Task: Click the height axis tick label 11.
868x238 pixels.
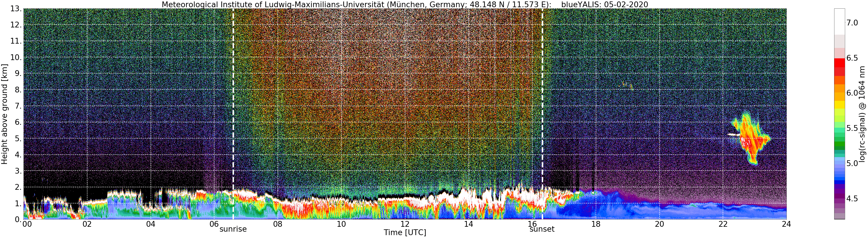Action: click(16, 41)
